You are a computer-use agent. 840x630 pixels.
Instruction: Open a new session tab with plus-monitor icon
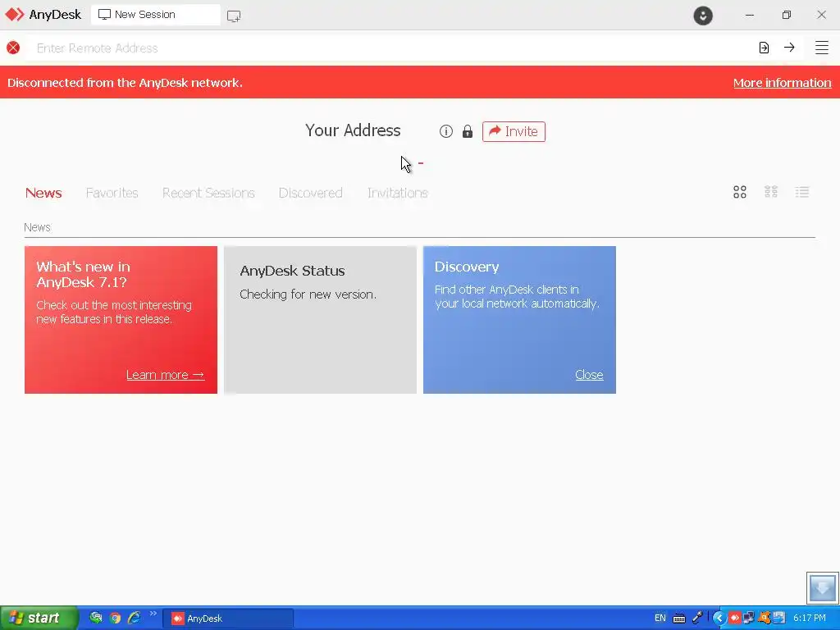[234, 16]
